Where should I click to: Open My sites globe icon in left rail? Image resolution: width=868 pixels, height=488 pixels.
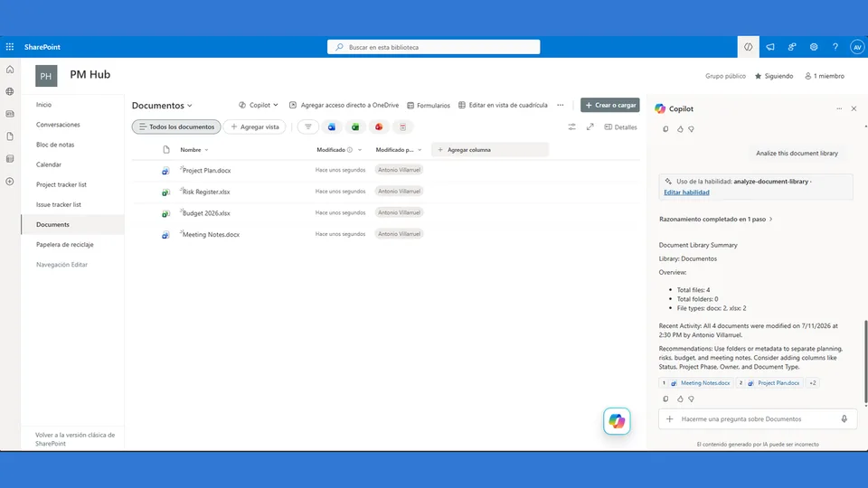(10, 91)
